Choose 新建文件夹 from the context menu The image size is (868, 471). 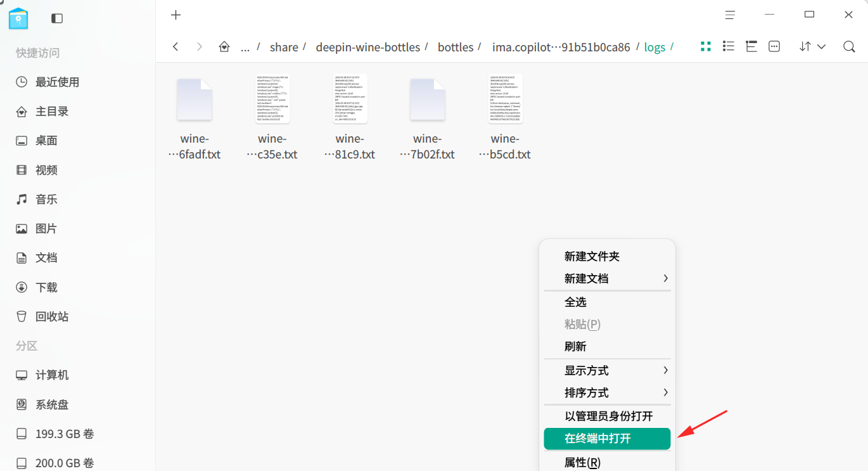[x=607, y=256]
